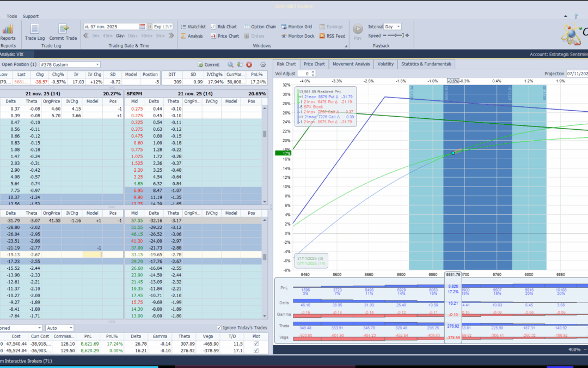Viewport: 588px width, 368px height.
Task: Collapse the ribbon with the up arrow
Action: (x=566, y=16)
